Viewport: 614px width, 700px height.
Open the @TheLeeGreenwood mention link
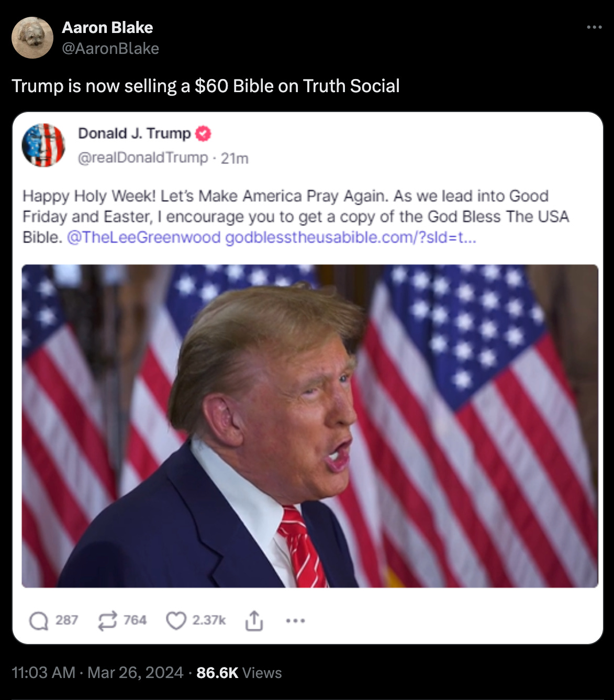click(x=144, y=237)
